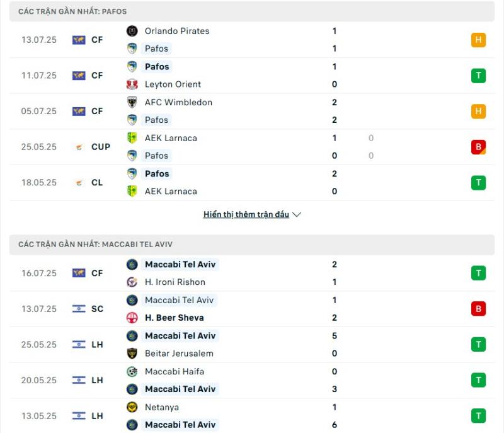Click the H. Ironi Rishon team logo
This screenshot has height=433, width=504.
132,282
